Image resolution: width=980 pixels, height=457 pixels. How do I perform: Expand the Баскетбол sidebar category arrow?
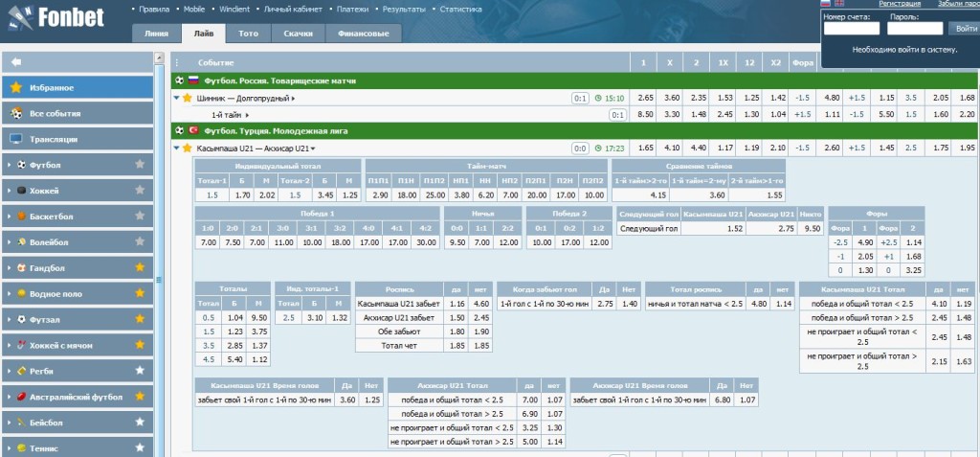10,217
